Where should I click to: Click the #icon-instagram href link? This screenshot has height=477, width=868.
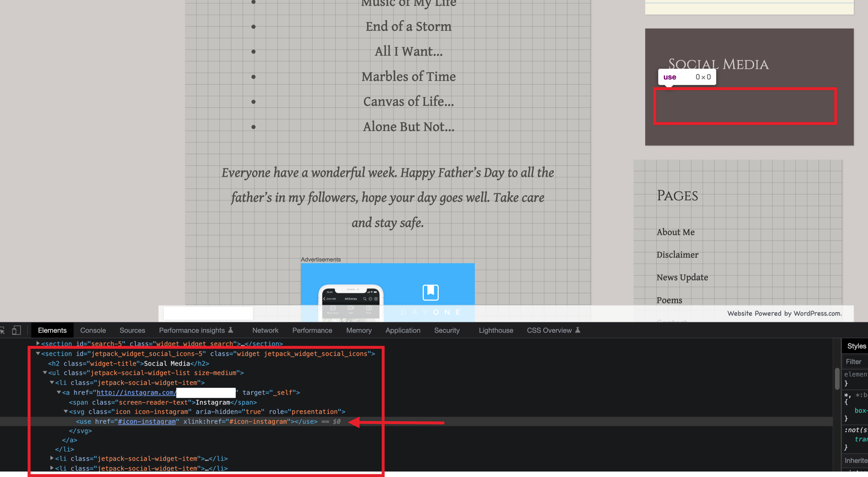[x=147, y=421]
